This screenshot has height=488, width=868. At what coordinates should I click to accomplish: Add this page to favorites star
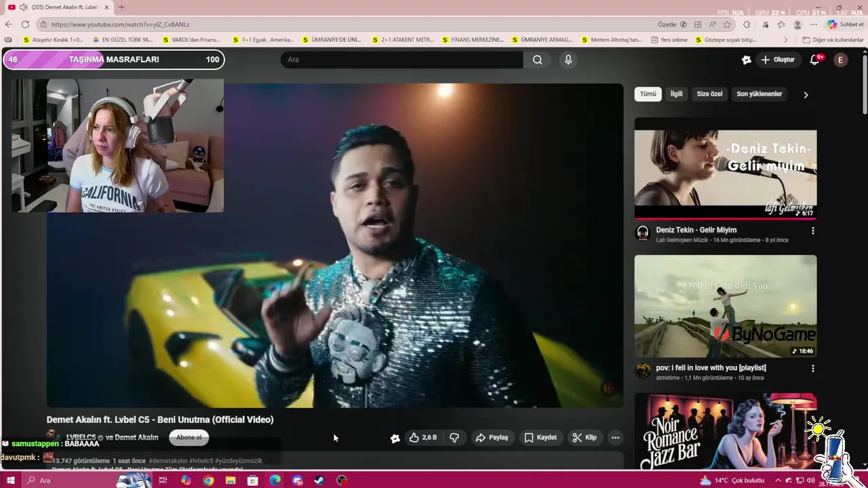727,24
